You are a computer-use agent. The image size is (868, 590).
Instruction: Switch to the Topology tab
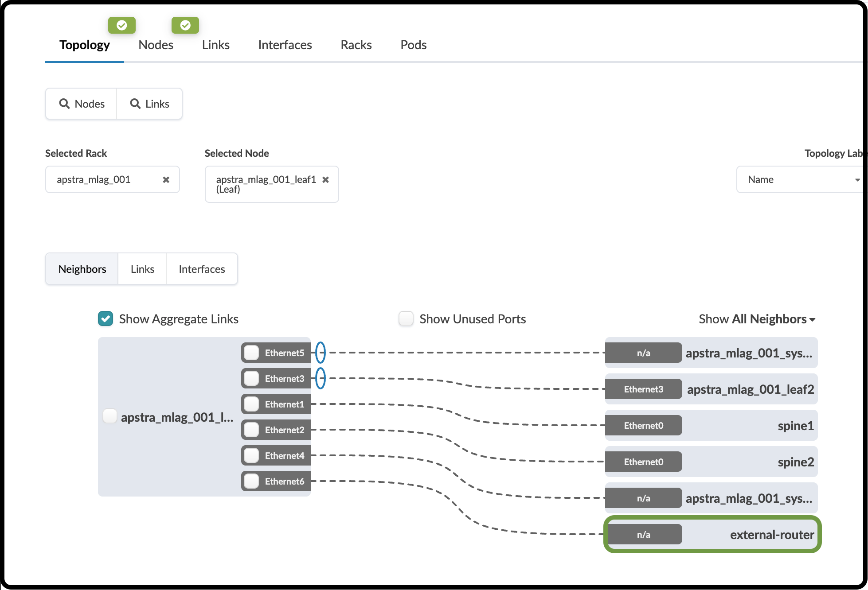click(85, 45)
